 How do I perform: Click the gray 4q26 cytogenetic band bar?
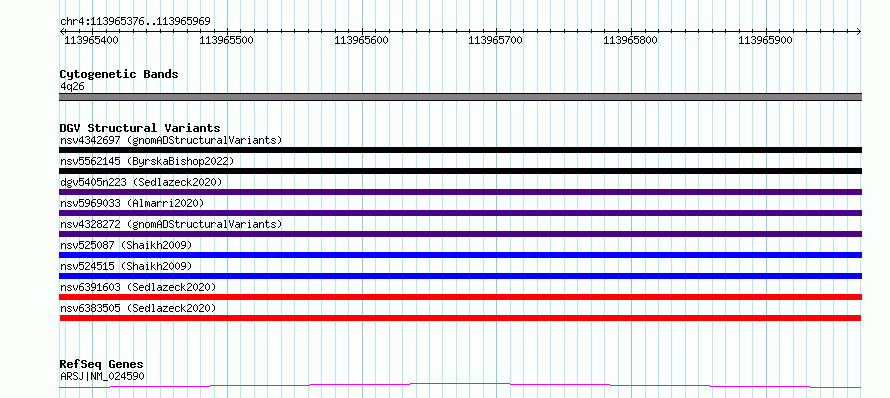point(460,97)
